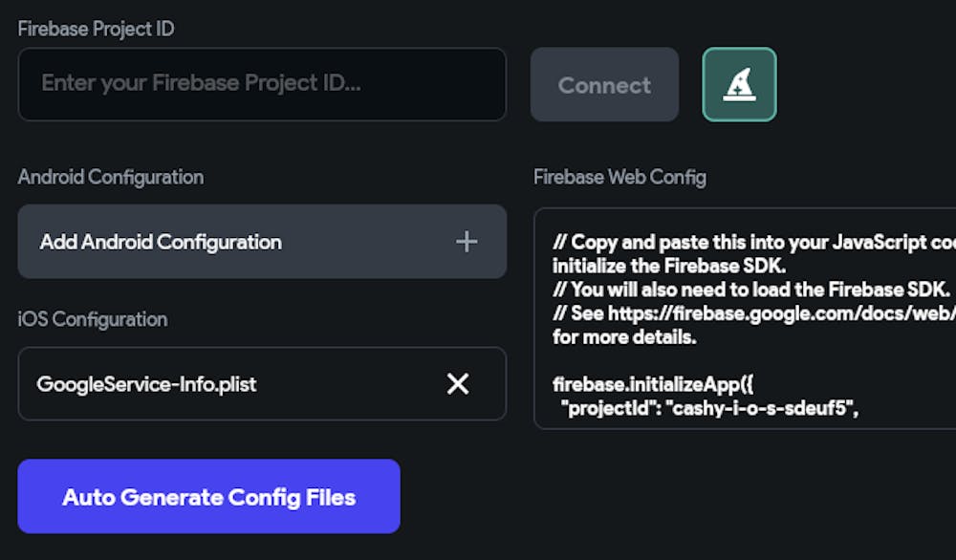Image resolution: width=956 pixels, height=560 pixels.
Task: Click the iOS Configuration label
Action: (92, 319)
